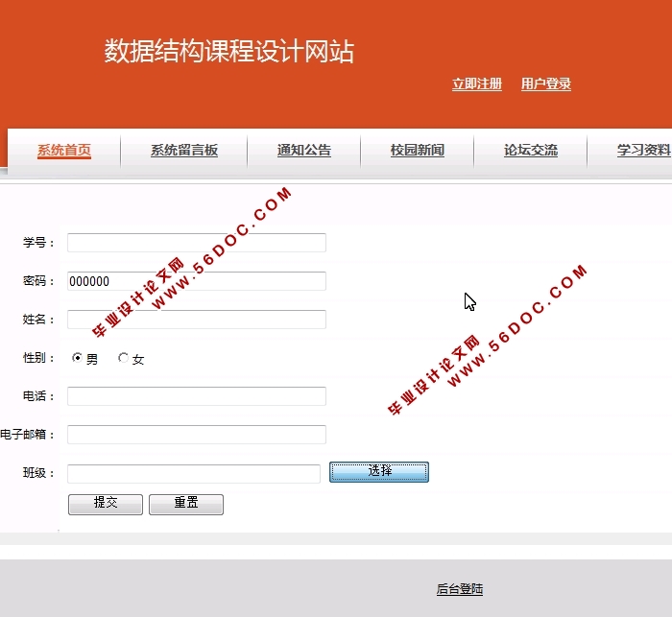
Task: Click the 学号： label
Action: (x=39, y=243)
